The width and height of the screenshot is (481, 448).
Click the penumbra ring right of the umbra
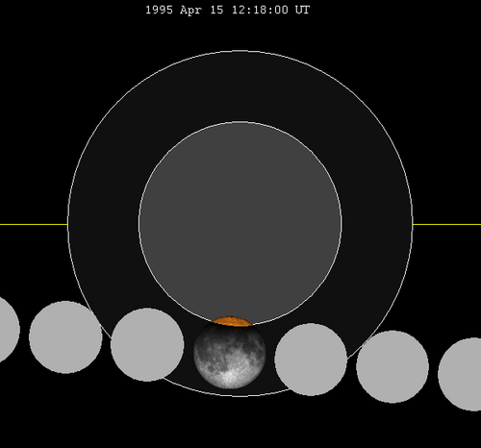[377, 223]
